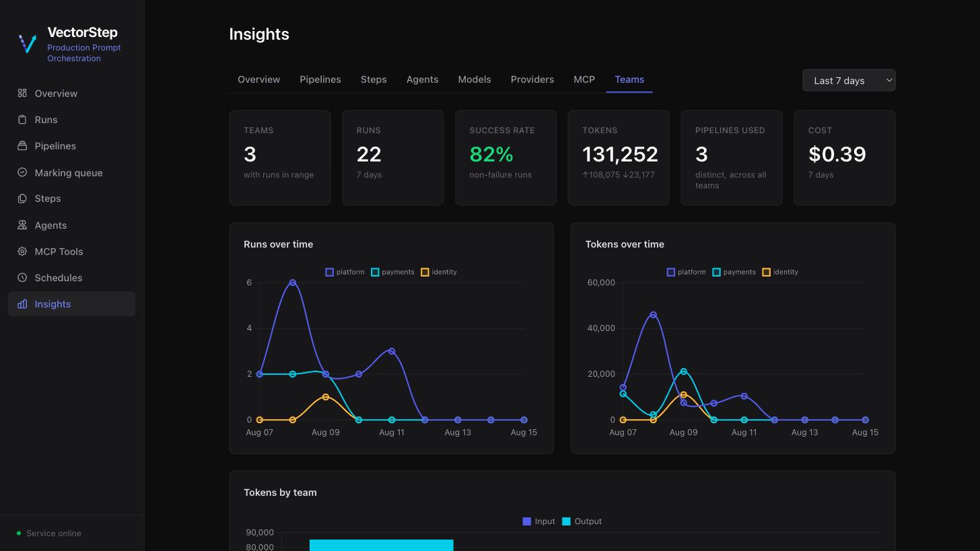Click the Overview sidebar icon
Viewport: 980px width, 551px height.
click(x=22, y=93)
